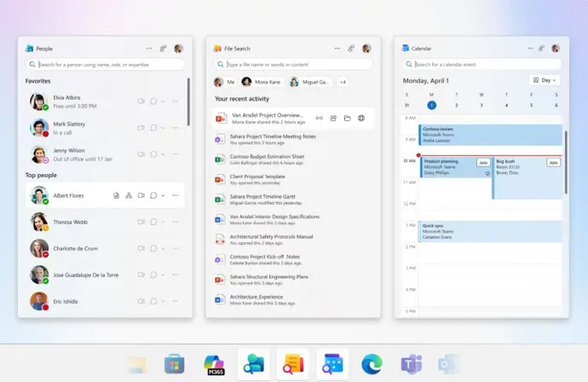Screen dimensions: 588x382
Task: Click the people search input field
Action: (105, 65)
